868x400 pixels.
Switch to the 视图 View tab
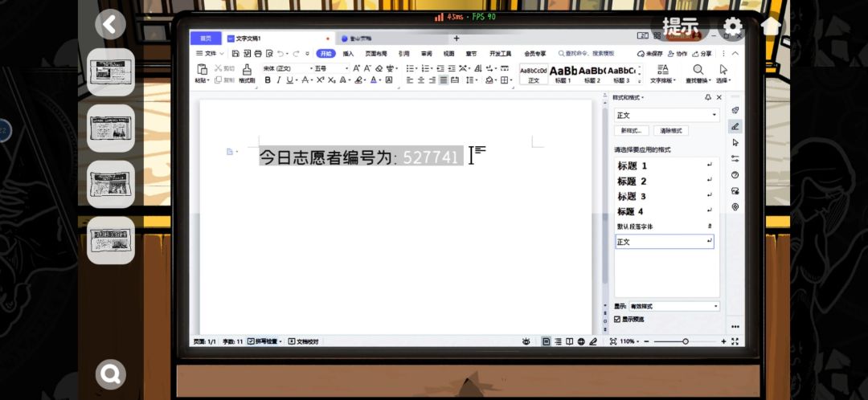coord(448,54)
